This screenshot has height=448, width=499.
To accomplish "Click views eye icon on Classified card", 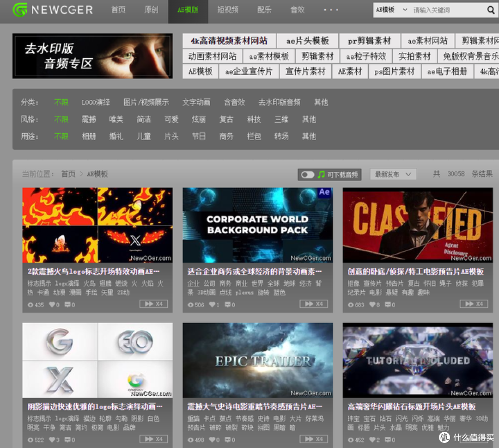I will (x=350, y=305).
